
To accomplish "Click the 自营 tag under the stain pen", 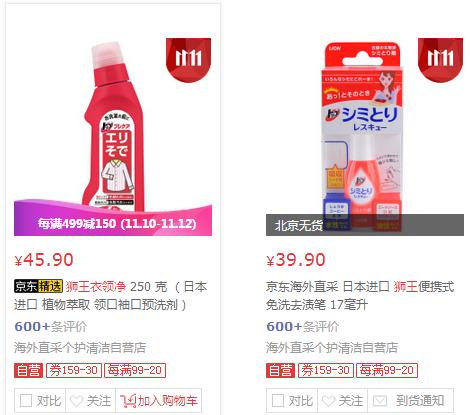I will 281,370.
